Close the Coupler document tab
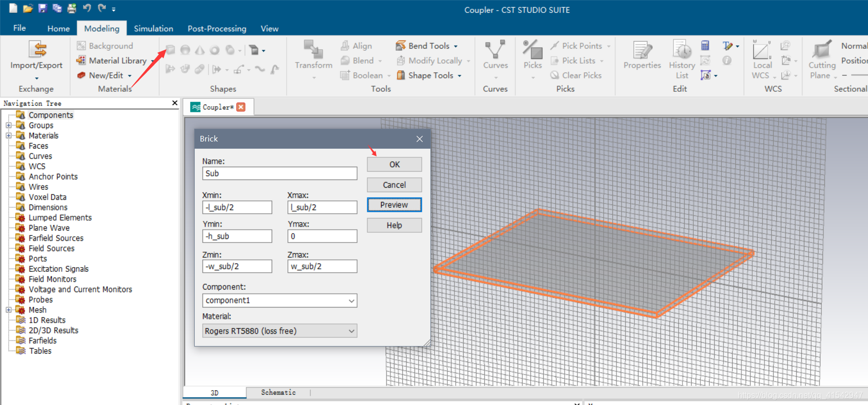This screenshot has height=405, width=868. [x=241, y=107]
